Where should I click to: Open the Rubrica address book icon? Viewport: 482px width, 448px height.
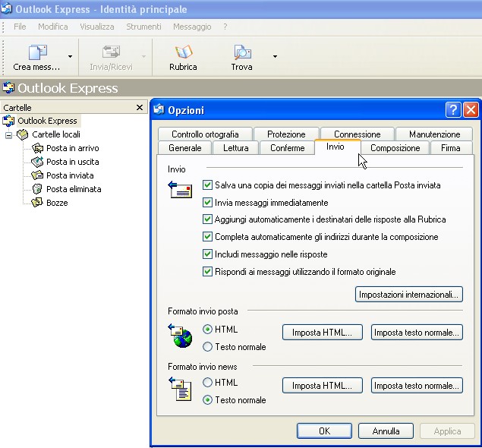pos(184,52)
